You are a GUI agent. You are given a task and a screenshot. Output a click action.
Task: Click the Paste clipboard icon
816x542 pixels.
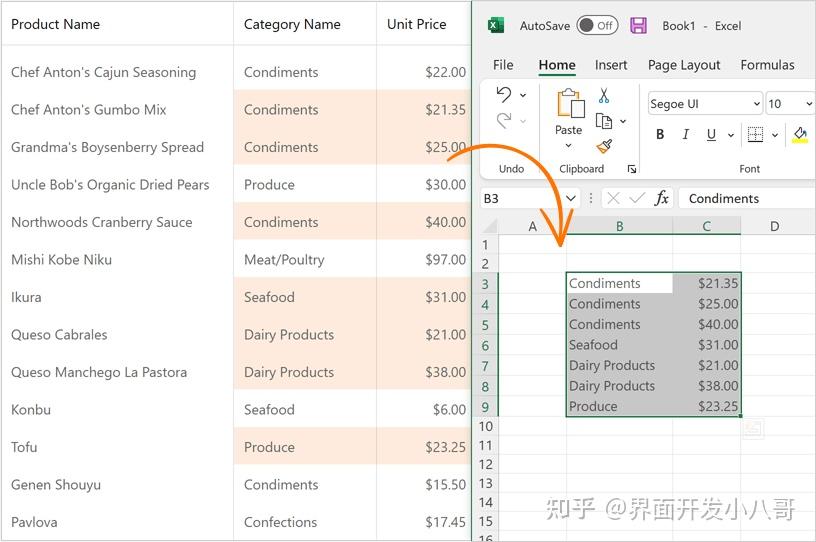570,103
